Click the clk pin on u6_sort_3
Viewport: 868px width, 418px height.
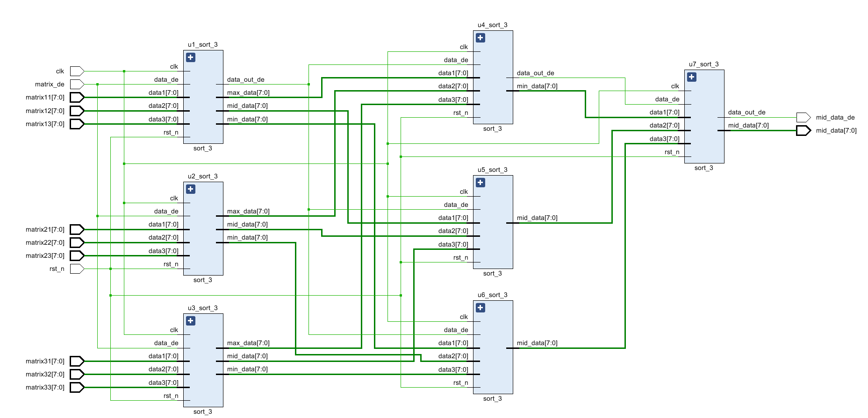[x=464, y=317]
